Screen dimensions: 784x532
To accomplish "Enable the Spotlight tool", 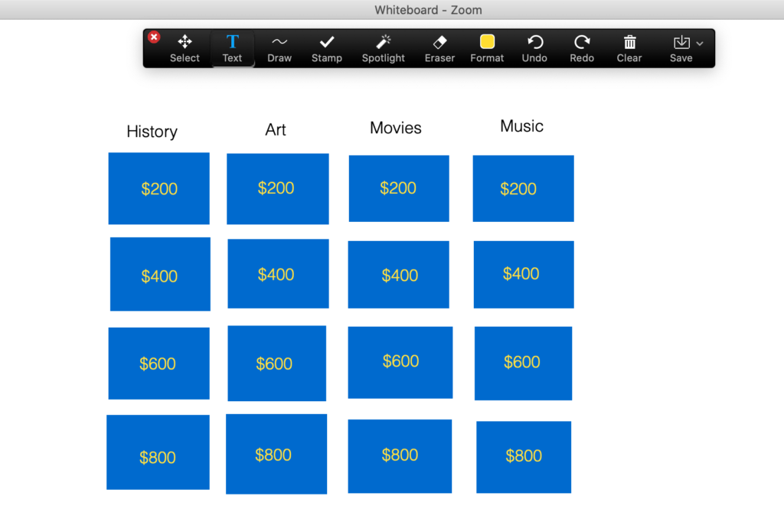I will pyautogui.click(x=383, y=48).
